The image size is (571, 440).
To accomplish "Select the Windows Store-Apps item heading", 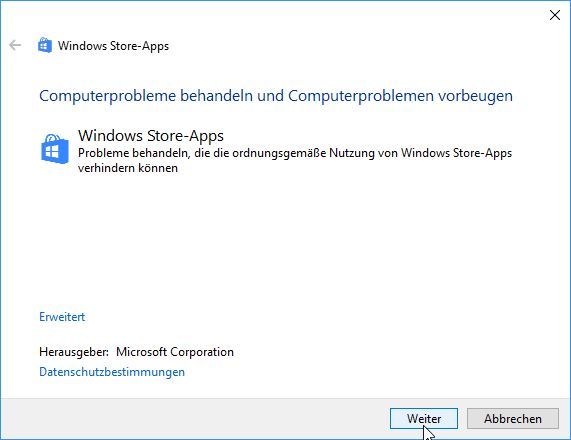I will point(151,135).
